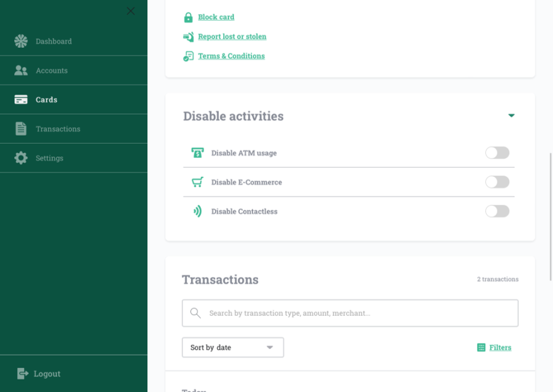Enable the Disable Contactless switch
The image size is (553, 392).
[x=497, y=211]
